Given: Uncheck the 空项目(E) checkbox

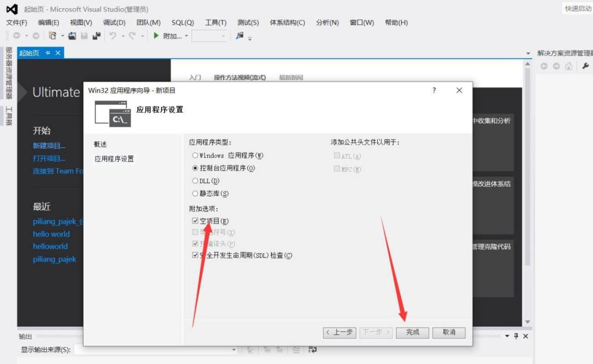Looking at the screenshot, I should 195,221.
